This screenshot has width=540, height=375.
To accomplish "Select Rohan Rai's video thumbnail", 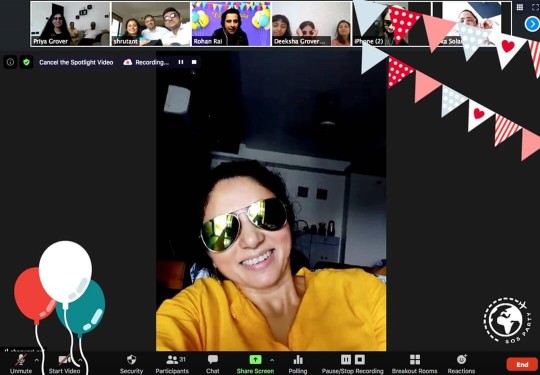I will click(x=231, y=24).
